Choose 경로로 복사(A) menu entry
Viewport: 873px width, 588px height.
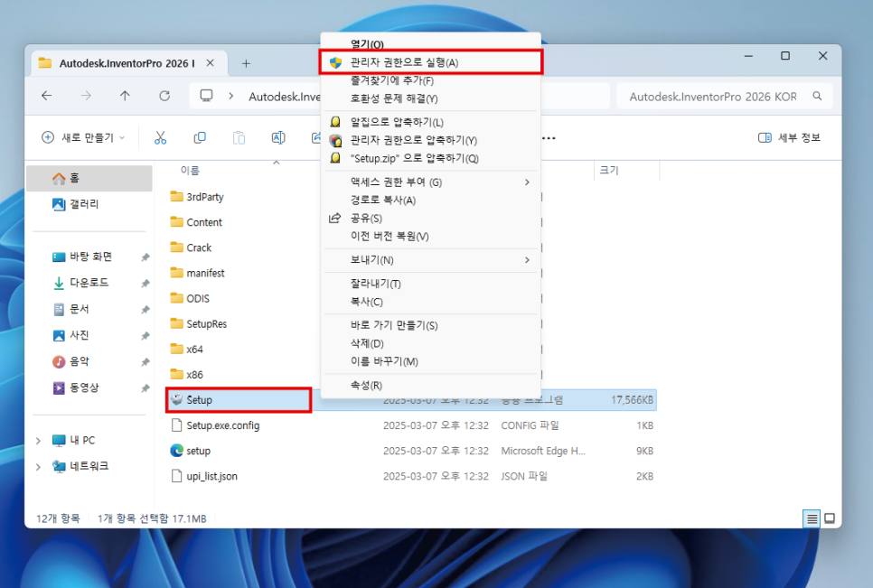pyautogui.click(x=431, y=201)
